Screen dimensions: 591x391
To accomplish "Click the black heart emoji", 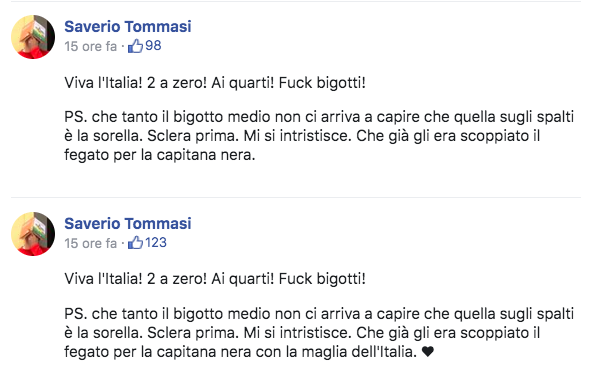I will pos(427,351).
